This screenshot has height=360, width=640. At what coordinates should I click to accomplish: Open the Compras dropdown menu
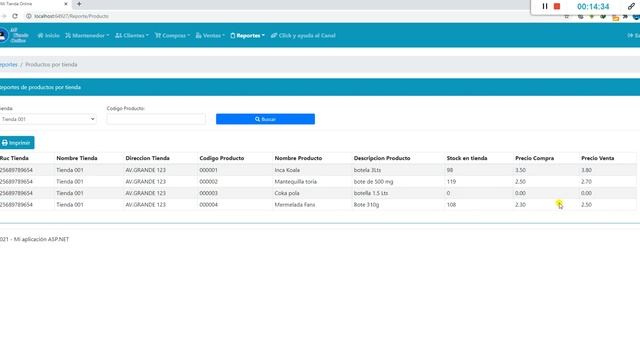pos(172,36)
